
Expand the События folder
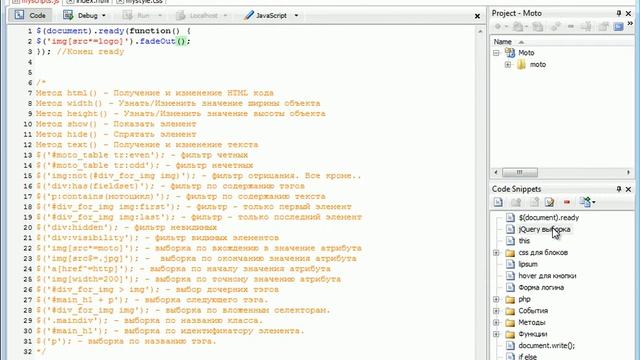click(x=496, y=311)
